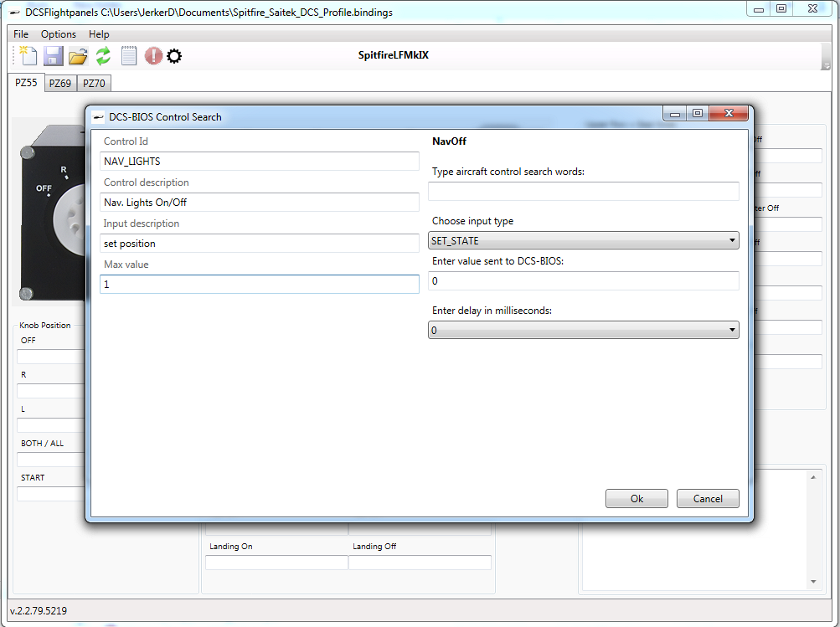This screenshot has height=627, width=840.
Task: Maximize the DCS-BIOS Control Search dialog
Action: [698, 114]
